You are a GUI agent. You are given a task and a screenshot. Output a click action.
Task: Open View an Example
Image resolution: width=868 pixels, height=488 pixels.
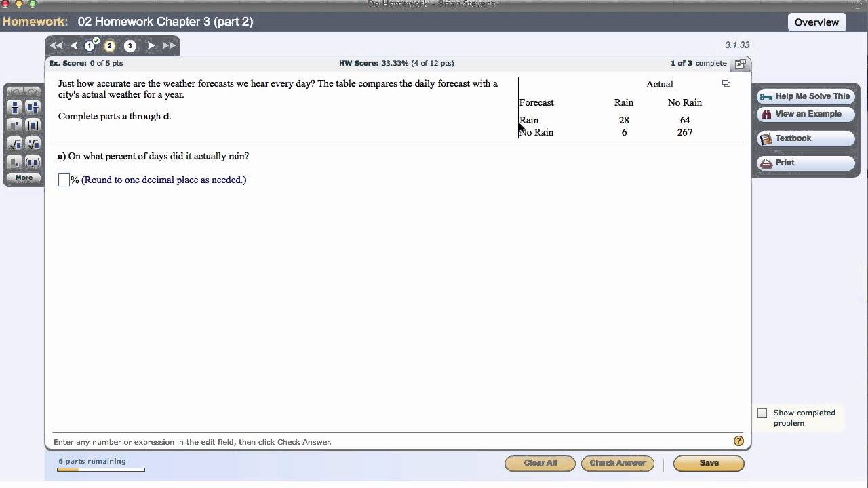(806, 114)
